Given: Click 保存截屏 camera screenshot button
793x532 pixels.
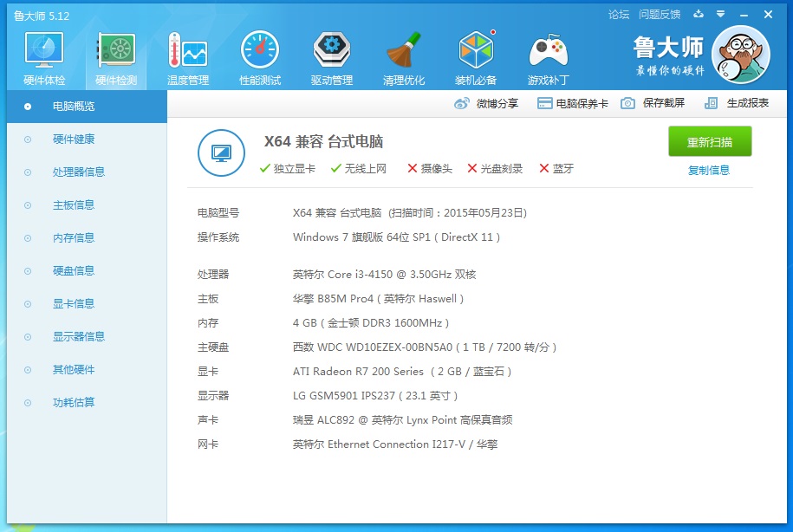Looking at the screenshot, I should pos(653,103).
